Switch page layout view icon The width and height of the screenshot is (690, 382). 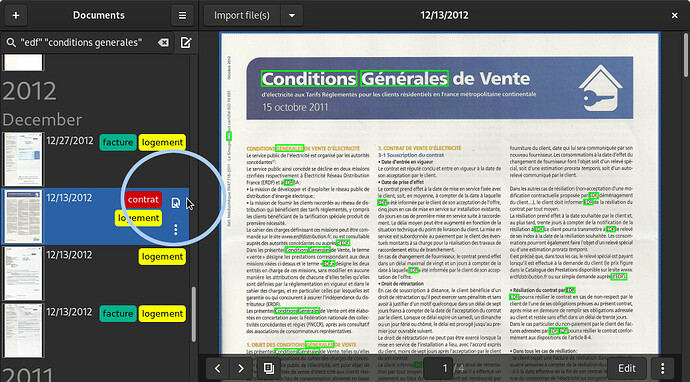coord(268,368)
